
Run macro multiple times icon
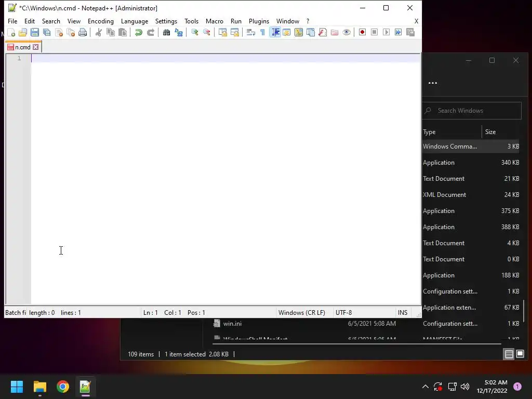point(398,32)
